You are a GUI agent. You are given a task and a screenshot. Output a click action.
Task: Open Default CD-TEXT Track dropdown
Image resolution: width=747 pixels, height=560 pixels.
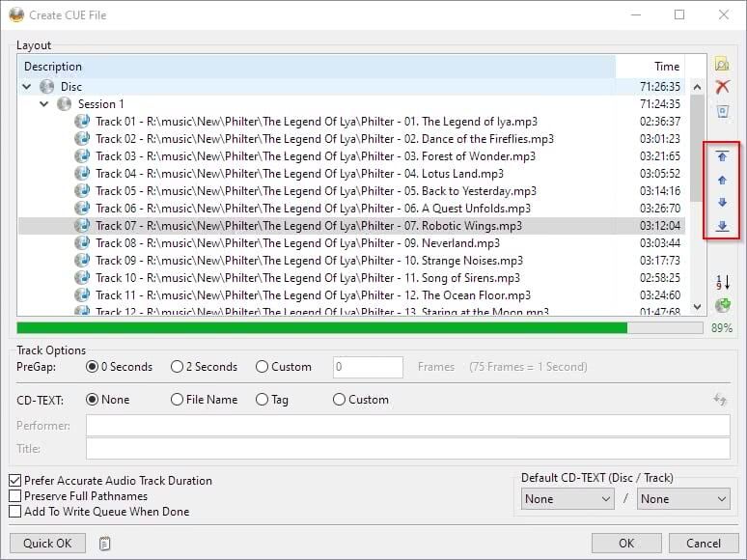pyautogui.click(x=683, y=499)
